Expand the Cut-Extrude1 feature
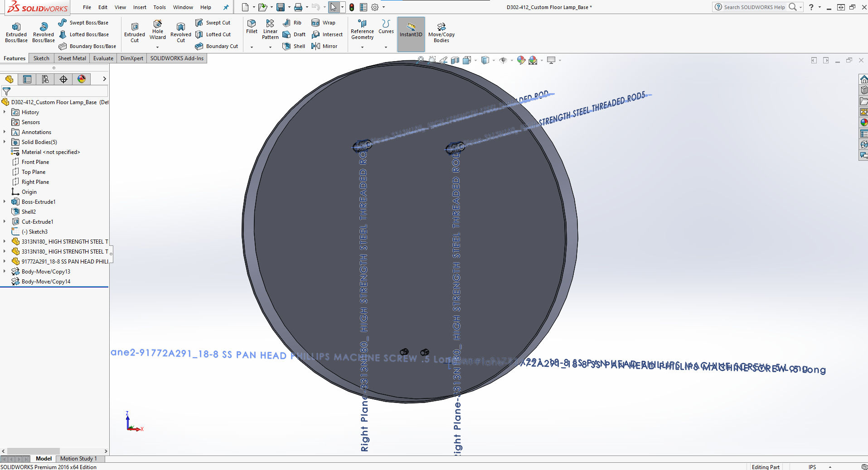This screenshot has height=470, width=868. (x=5, y=222)
